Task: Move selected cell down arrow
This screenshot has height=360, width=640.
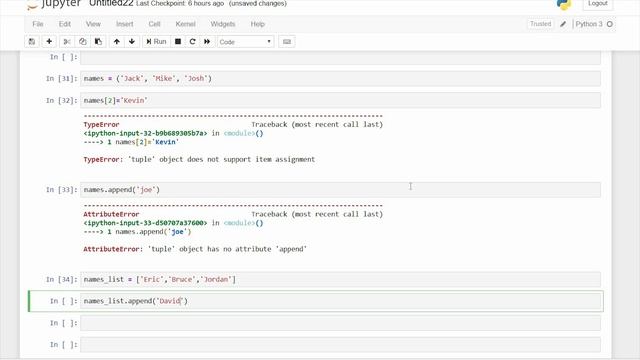Action: [132, 42]
